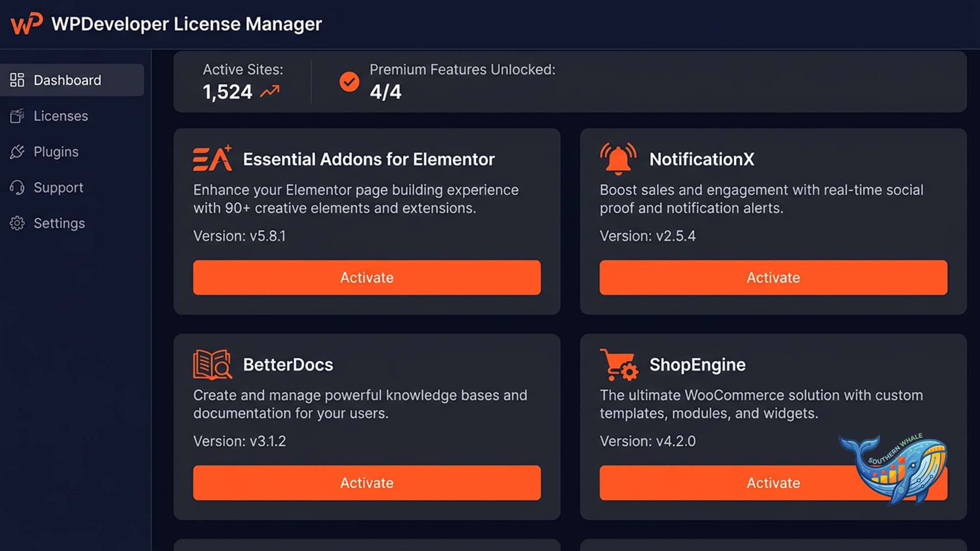Click the WPDeveloper WP logo icon
The width and height of the screenshot is (980, 551).
click(27, 23)
